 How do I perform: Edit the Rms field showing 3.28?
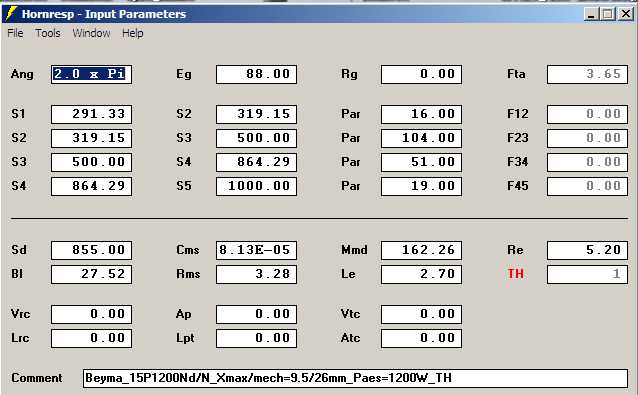[256, 274]
